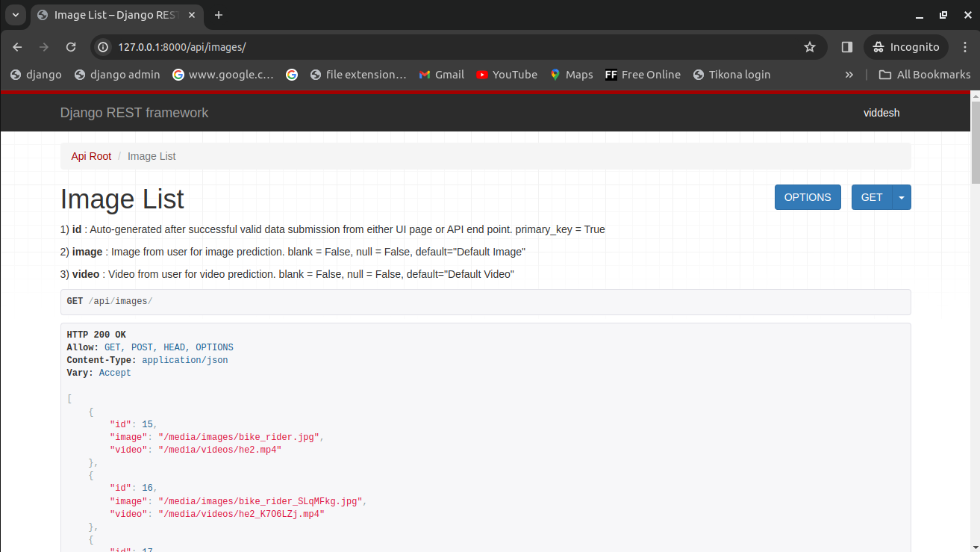Open the www.google.c... bookmark
The width and height of the screenshot is (980, 552).
coord(223,75)
